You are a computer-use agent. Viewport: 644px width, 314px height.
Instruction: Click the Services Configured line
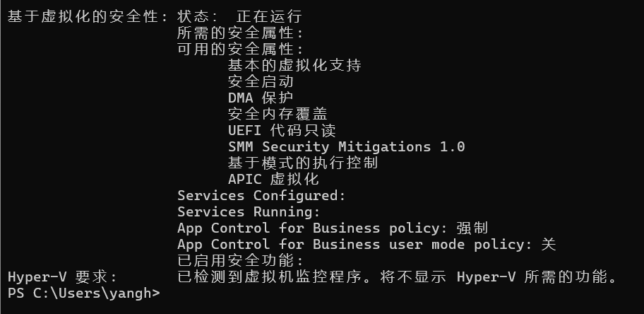pyautogui.click(x=261, y=195)
